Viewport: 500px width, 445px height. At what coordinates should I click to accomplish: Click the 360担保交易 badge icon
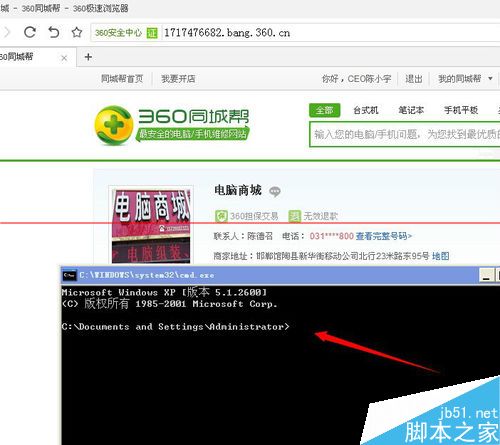pos(221,216)
